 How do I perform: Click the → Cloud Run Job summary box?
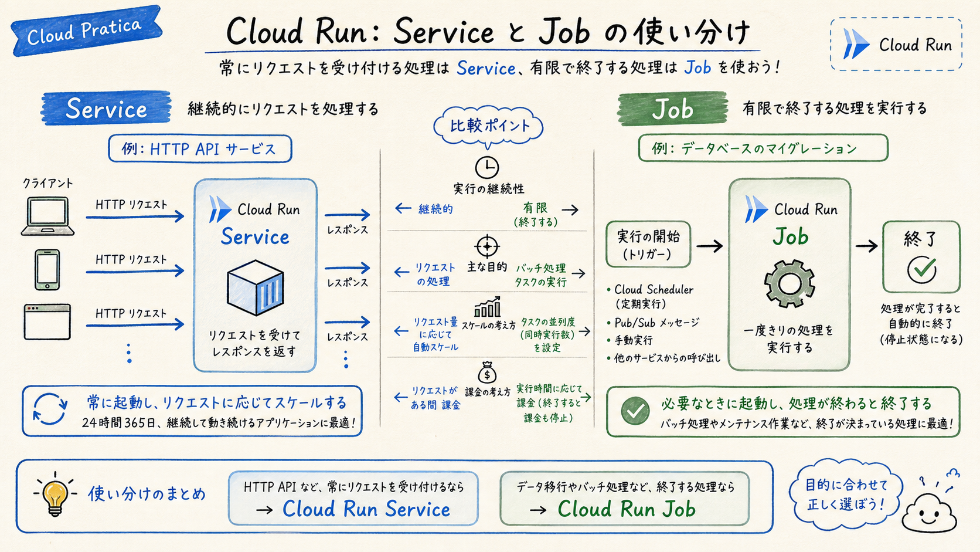pyautogui.click(x=625, y=498)
